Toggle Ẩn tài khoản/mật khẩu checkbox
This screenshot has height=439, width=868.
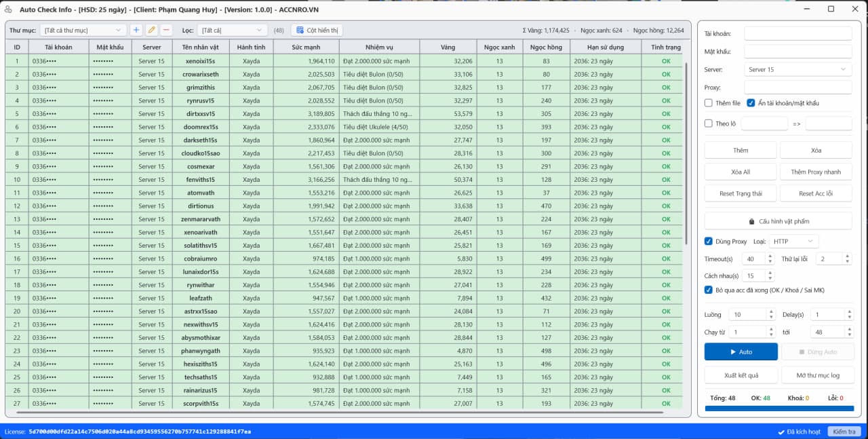tap(751, 103)
